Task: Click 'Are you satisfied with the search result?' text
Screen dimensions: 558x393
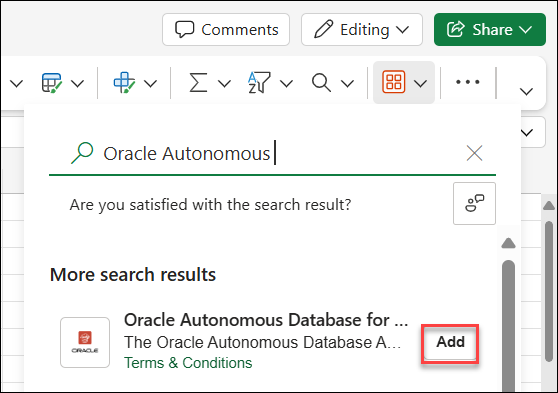Action: (210, 205)
